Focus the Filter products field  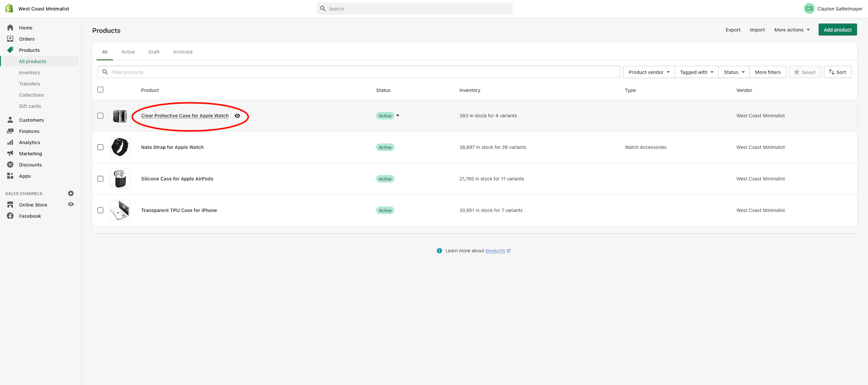[359, 72]
